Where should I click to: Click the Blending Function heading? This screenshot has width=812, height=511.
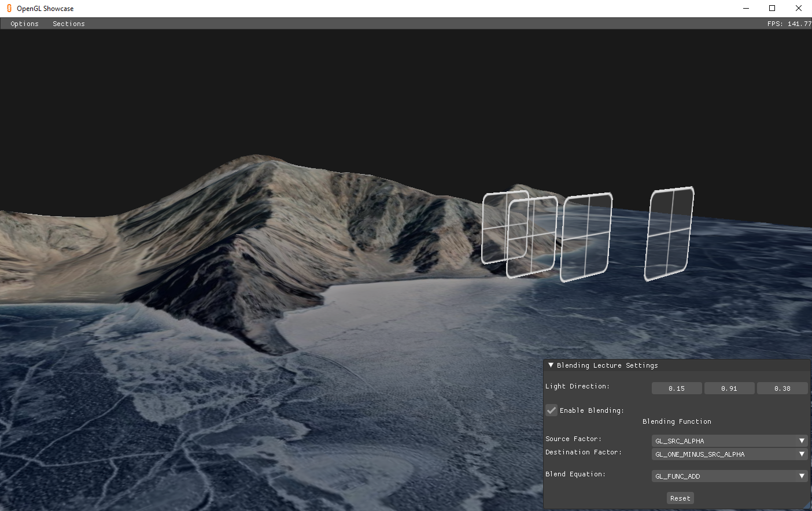[x=677, y=421]
